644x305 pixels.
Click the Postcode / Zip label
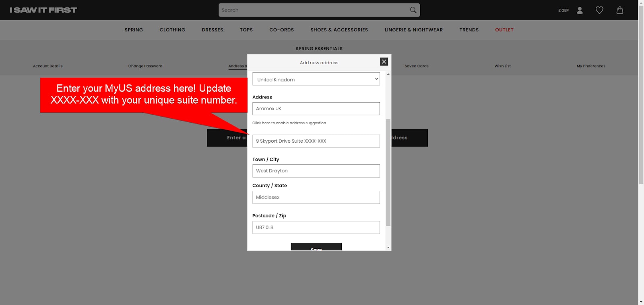tap(269, 216)
